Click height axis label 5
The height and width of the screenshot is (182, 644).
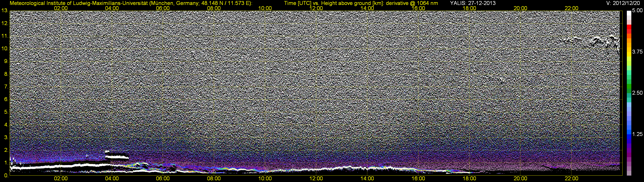tap(6, 112)
